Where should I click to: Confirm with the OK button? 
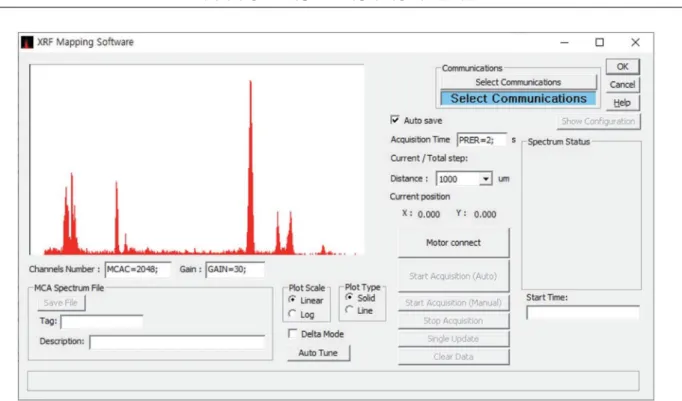622,67
